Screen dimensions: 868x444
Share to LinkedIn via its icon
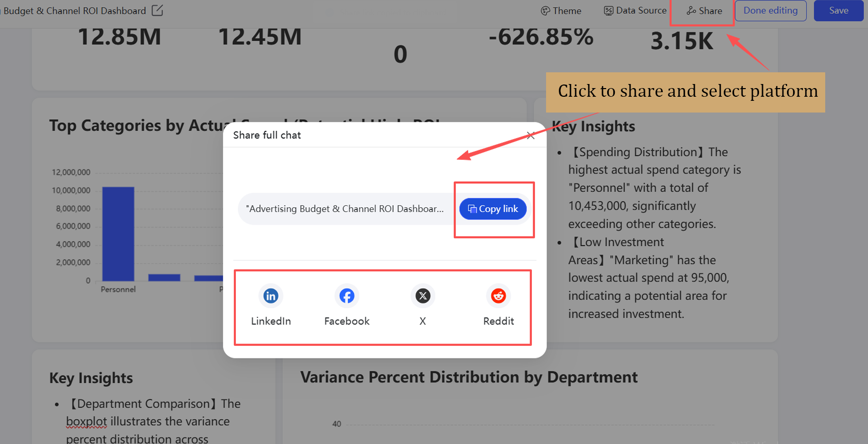[x=270, y=296]
